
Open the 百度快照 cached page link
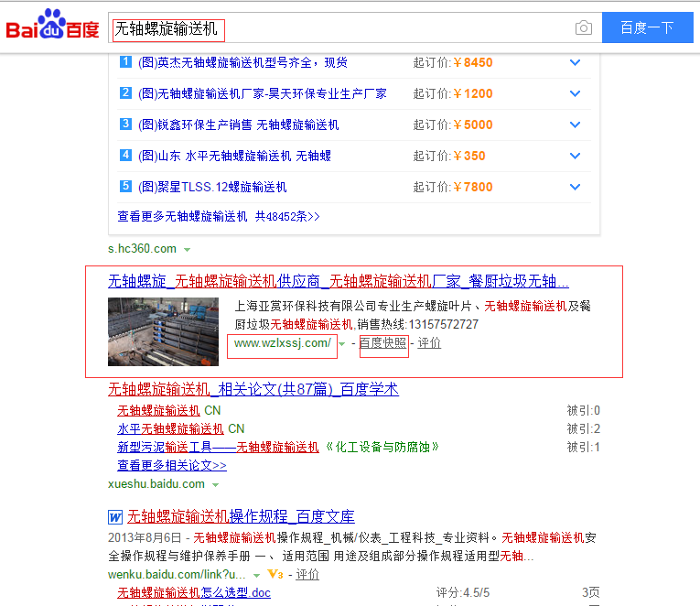click(383, 343)
